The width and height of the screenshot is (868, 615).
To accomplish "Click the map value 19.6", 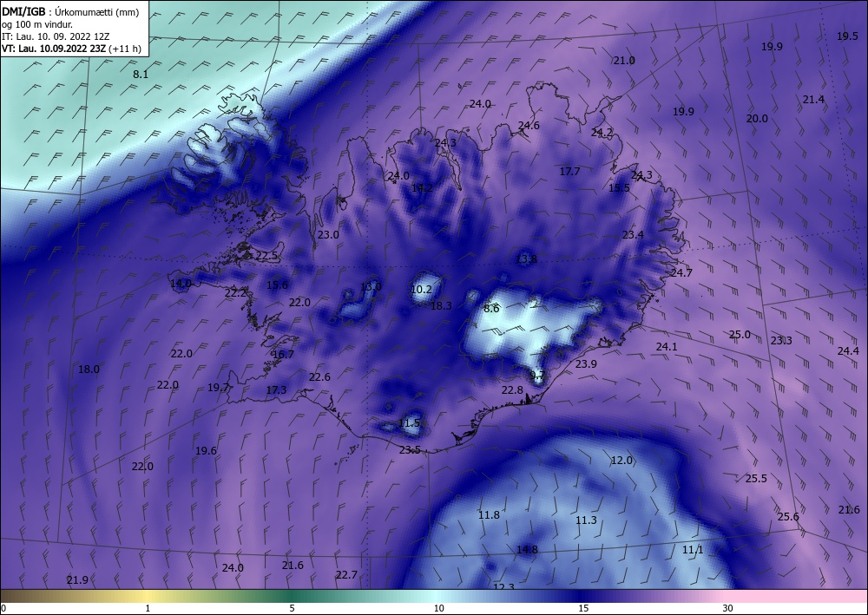I will click(x=206, y=451).
